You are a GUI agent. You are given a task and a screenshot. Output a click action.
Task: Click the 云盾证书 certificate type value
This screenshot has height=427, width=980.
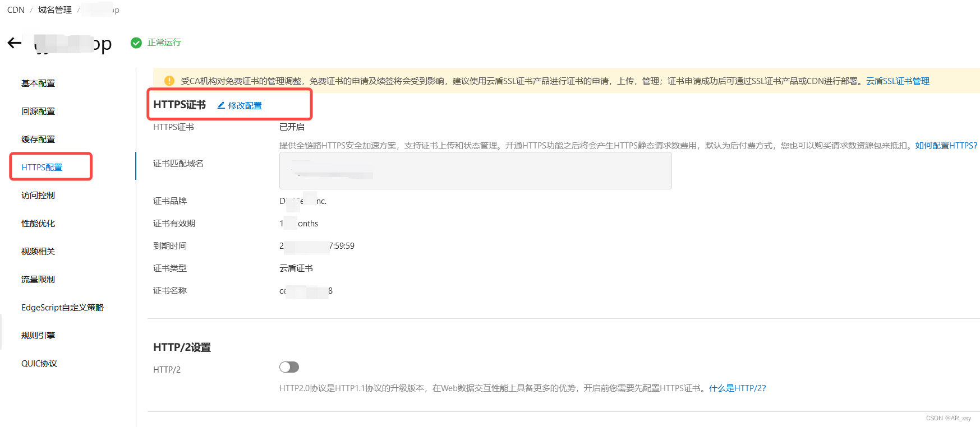pyautogui.click(x=296, y=268)
